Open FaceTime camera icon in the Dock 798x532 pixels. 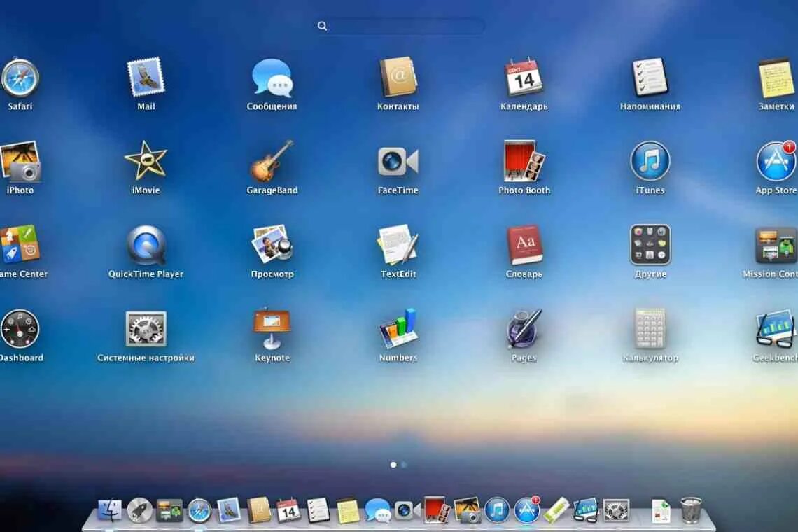[406, 510]
